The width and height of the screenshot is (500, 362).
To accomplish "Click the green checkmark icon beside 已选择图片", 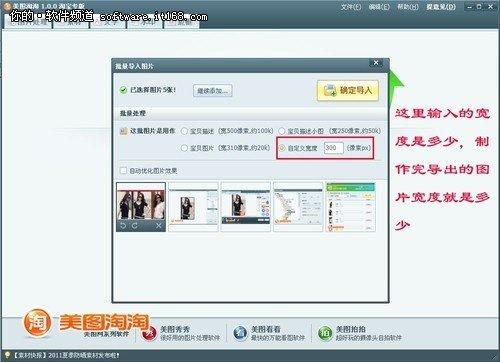I will (123, 90).
